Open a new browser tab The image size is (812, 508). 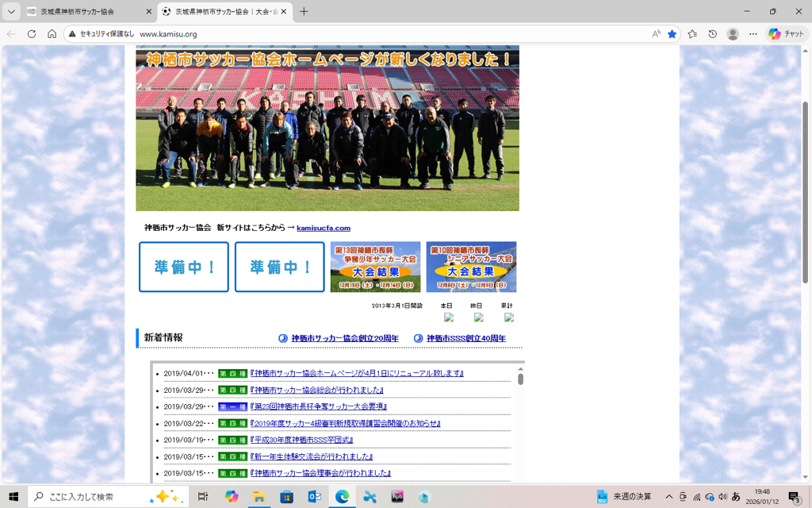(304, 12)
